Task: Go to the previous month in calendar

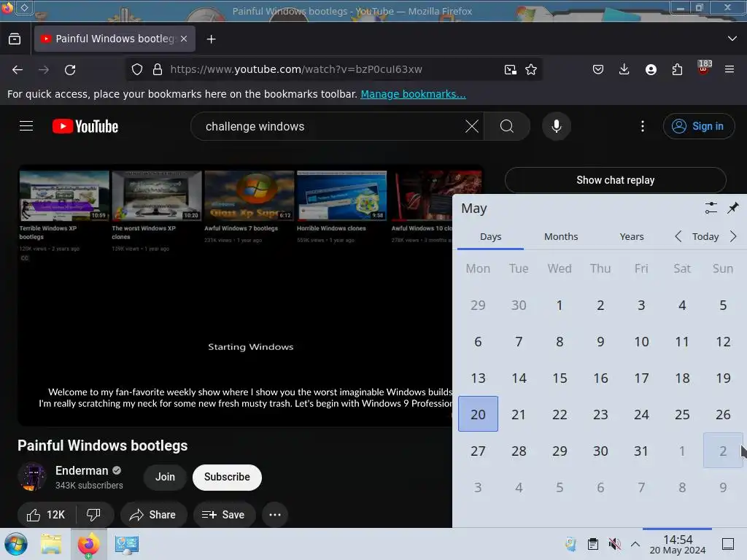Action: tap(678, 236)
